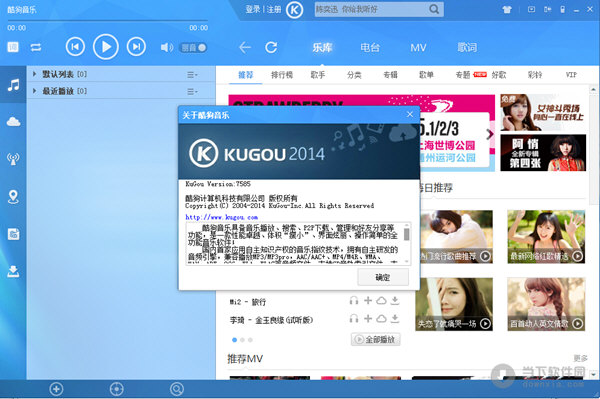
Task: Click the 全部播放 button
Action: point(376,339)
